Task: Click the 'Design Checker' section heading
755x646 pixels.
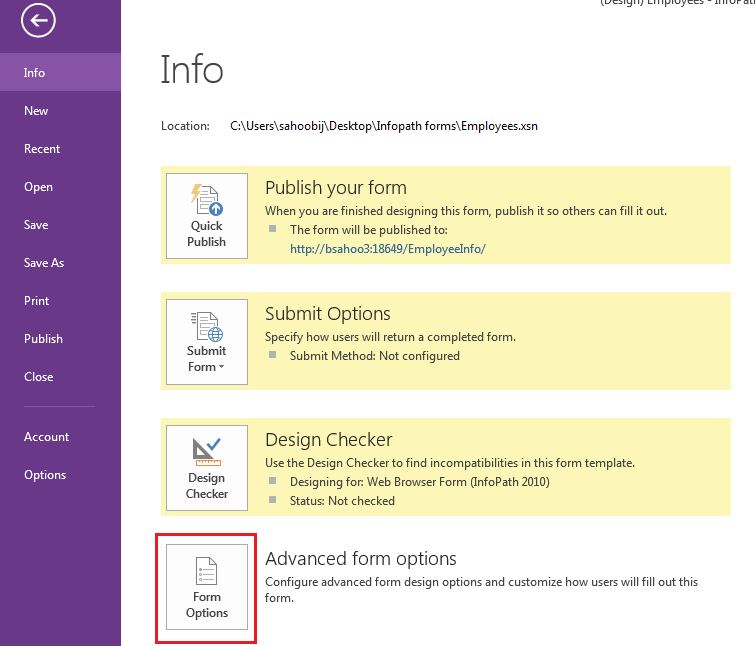Action: coord(328,440)
